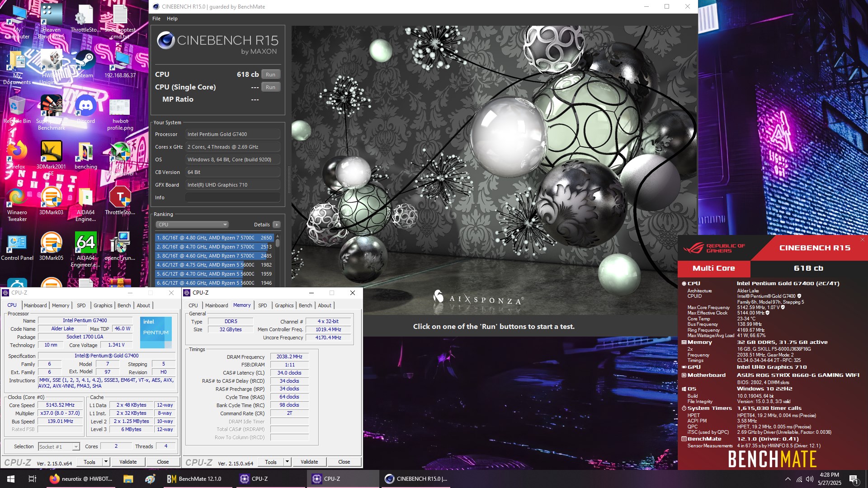Click Validate in right CPU-Z window
Viewport: 868px width, 488px height.
[309, 462]
